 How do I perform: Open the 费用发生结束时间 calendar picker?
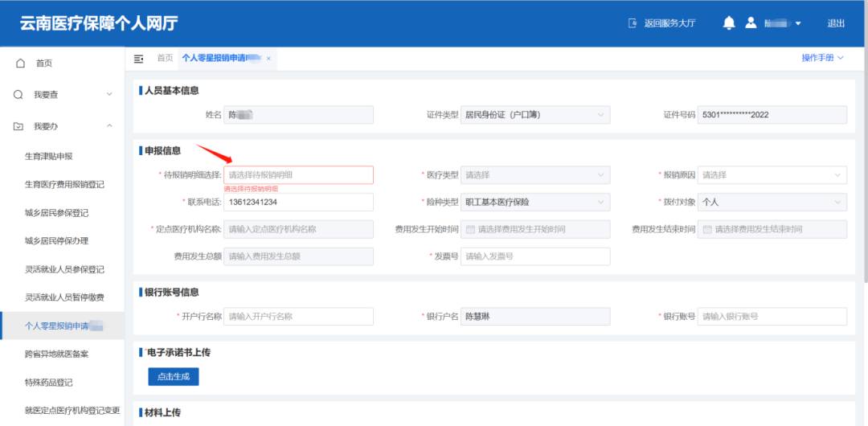[707, 229]
